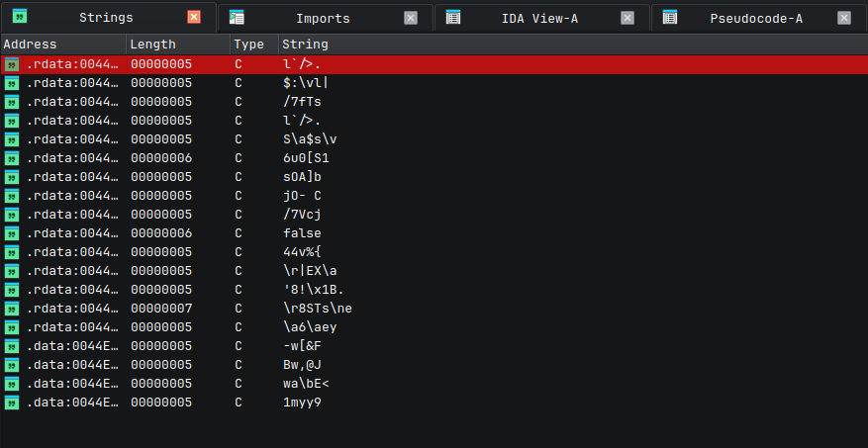Switch to the Pseudocode-A tab
Viewport: 868px width, 448px height.
click(x=759, y=18)
